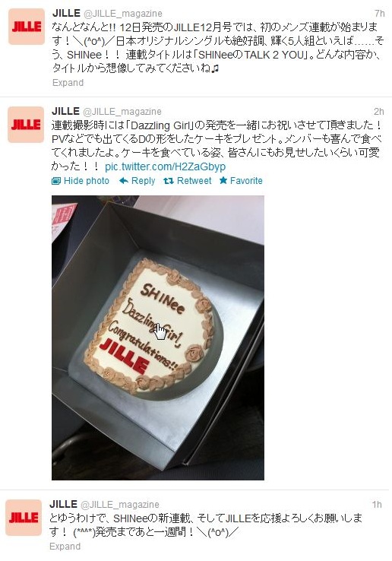Open the pic.twitter.com/H2ZaGbyp link
The width and height of the screenshot is (392, 561).
(x=166, y=166)
